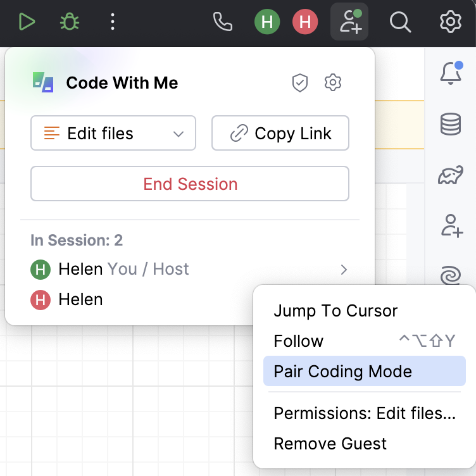Click the green Run button
This screenshot has height=476, width=476.
coord(27,23)
